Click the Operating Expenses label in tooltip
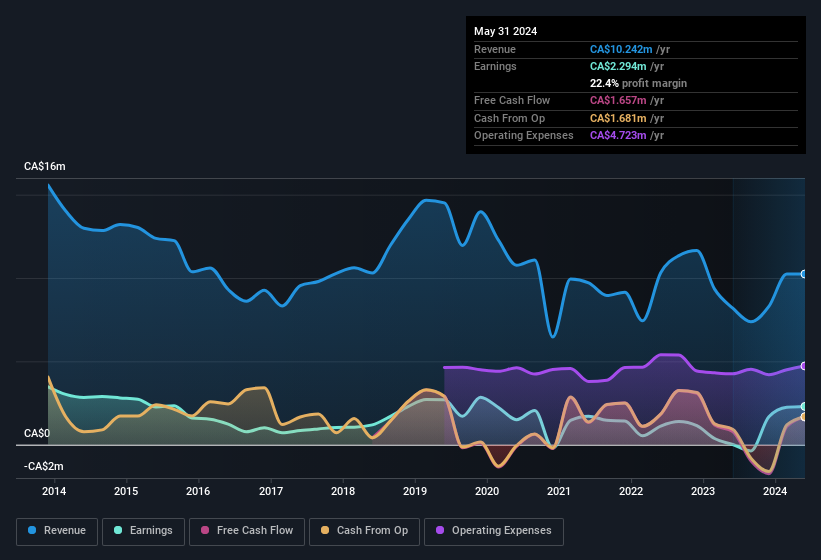 (x=524, y=136)
